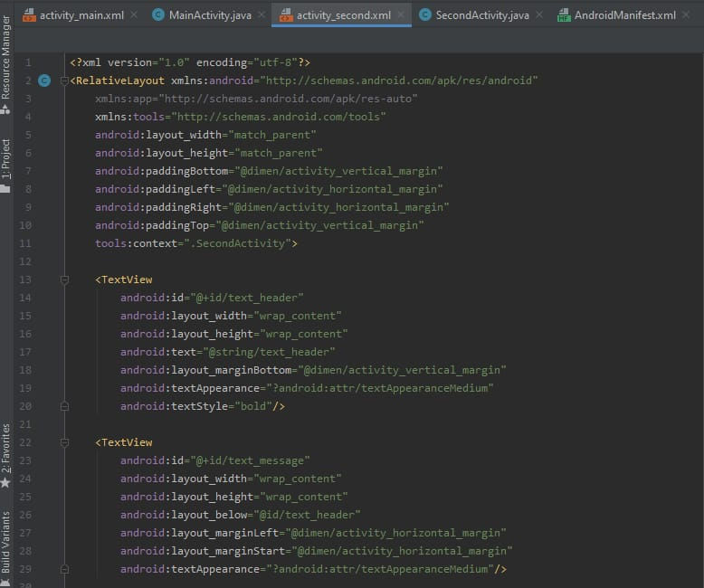Click "@+id/text_message" id value
Viewport: 704px width, 588px height.
[x=250, y=461]
